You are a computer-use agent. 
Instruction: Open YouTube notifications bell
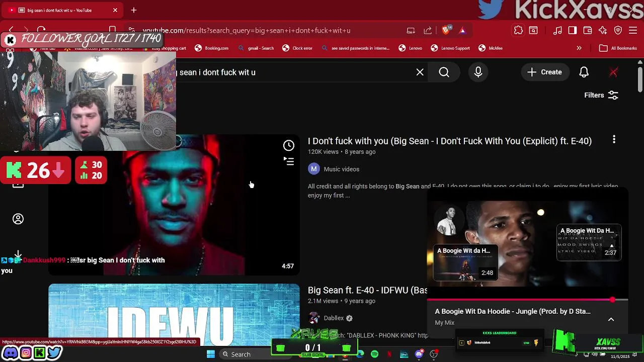(584, 72)
